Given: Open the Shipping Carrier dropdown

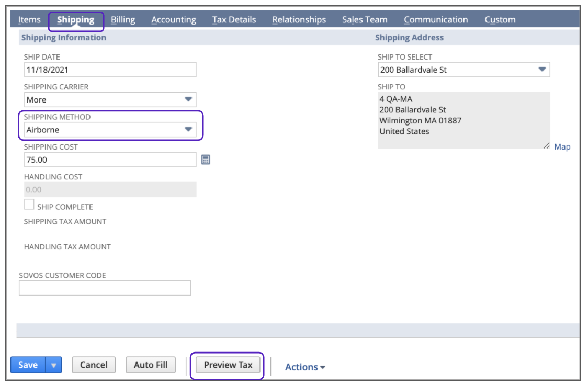Looking at the screenshot, I should pos(188,99).
